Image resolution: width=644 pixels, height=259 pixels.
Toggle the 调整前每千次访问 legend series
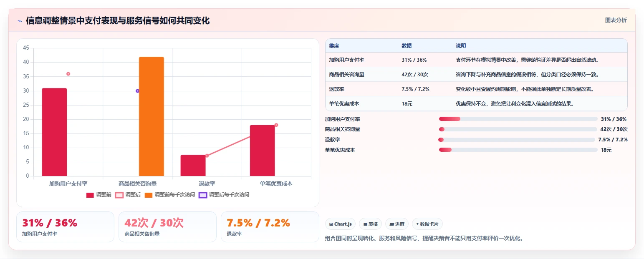tap(169, 195)
